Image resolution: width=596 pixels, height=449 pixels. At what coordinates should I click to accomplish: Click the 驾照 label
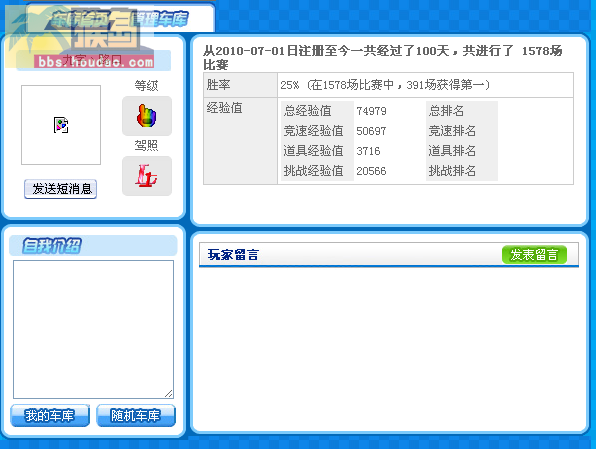146,145
